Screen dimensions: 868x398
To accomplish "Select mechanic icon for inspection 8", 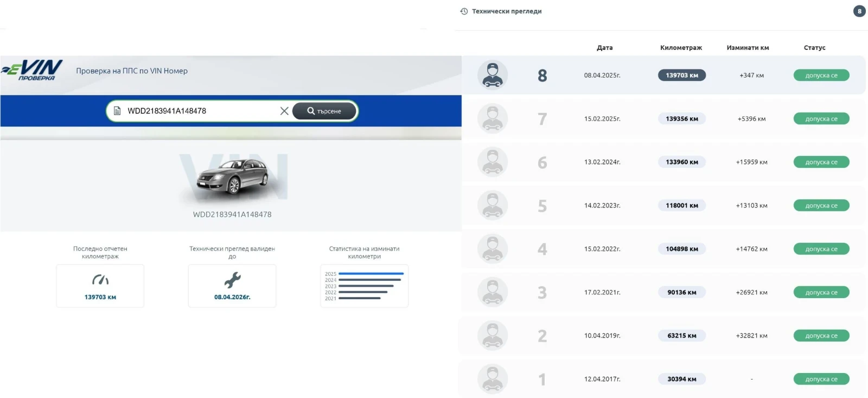I will 492,75.
